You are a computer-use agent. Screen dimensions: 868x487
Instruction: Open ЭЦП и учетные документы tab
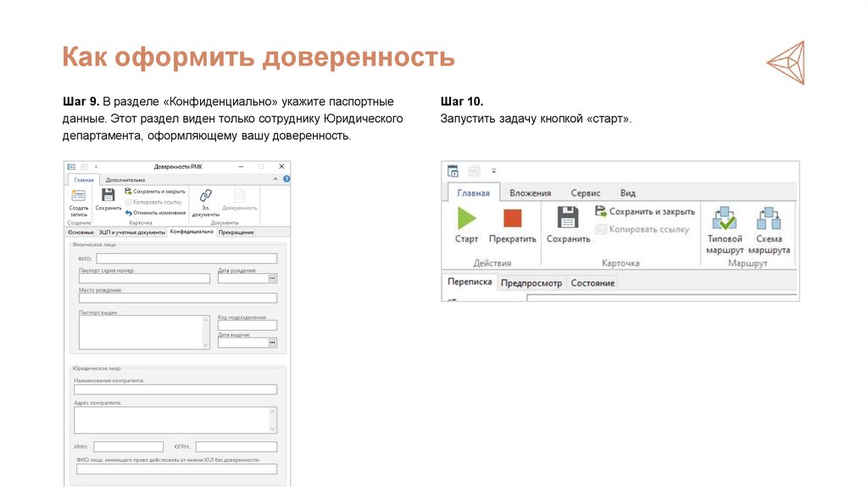point(131,232)
